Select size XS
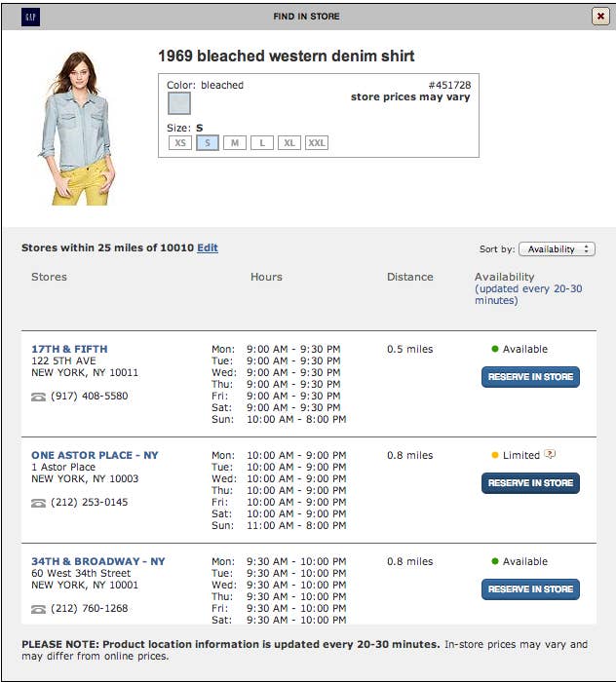616x682 pixels. coord(179,143)
